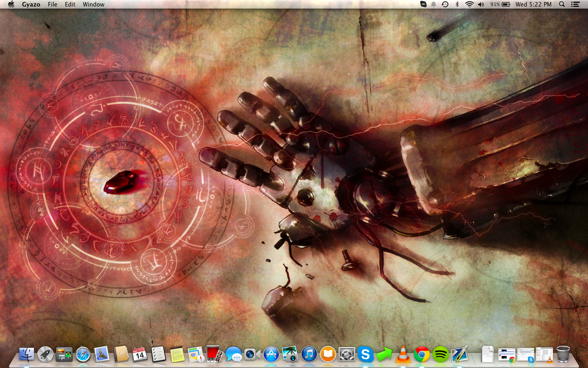Viewport: 588px width, 368px height.
Task: Restore the minimized Skype window in the Dock
Action: tap(526, 355)
